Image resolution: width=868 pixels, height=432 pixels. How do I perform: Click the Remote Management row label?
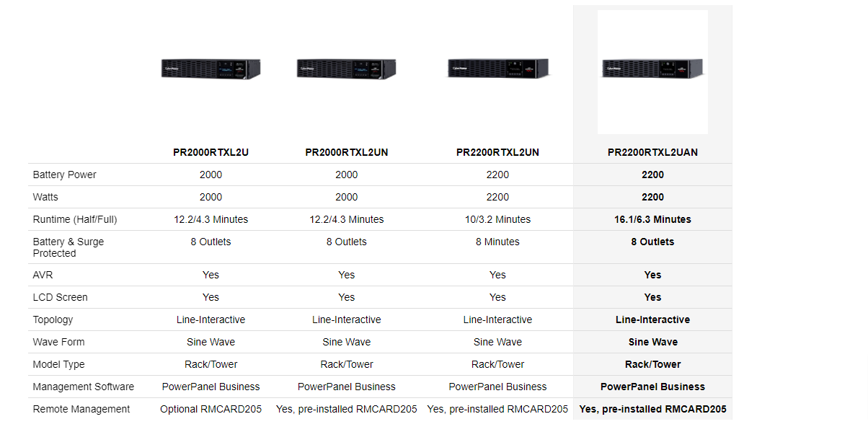pyautogui.click(x=81, y=409)
